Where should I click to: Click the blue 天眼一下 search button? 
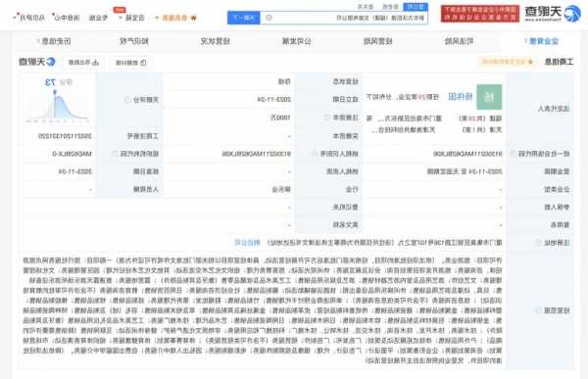244,18
